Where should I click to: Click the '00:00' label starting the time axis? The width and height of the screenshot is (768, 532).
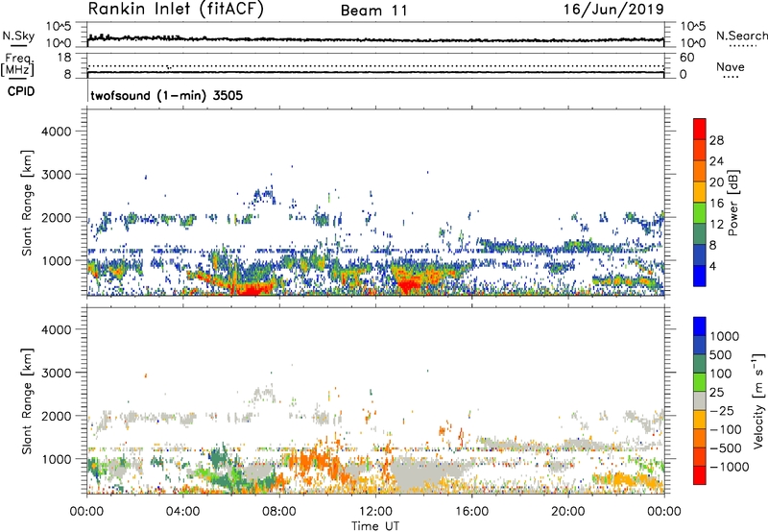pos(87,512)
